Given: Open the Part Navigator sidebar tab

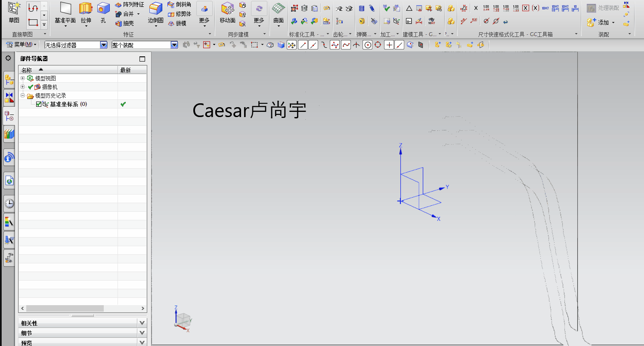Looking at the screenshot, I should coord(9,116).
